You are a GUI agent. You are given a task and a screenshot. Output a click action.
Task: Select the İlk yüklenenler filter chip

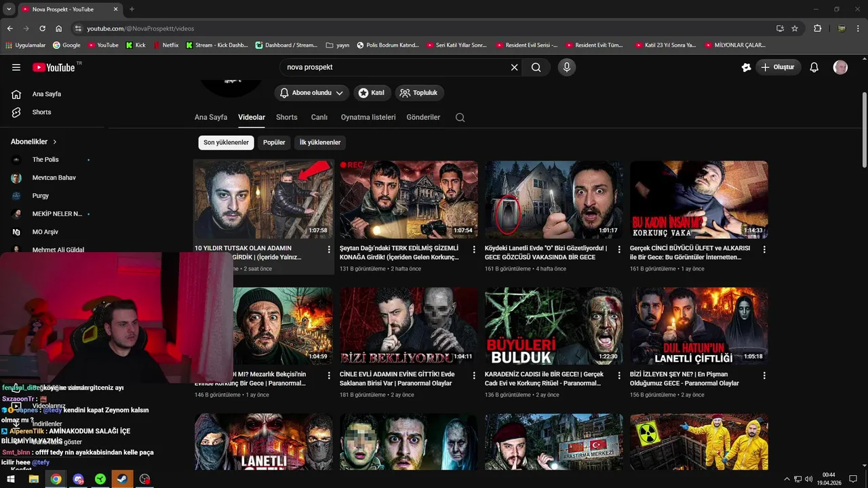pyautogui.click(x=320, y=142)
